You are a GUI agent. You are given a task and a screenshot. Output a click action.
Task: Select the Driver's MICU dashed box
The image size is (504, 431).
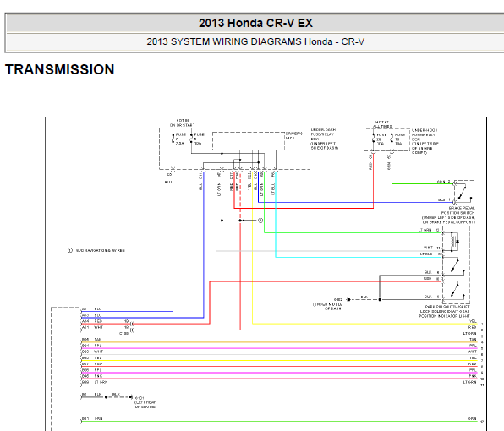(249, 141)
